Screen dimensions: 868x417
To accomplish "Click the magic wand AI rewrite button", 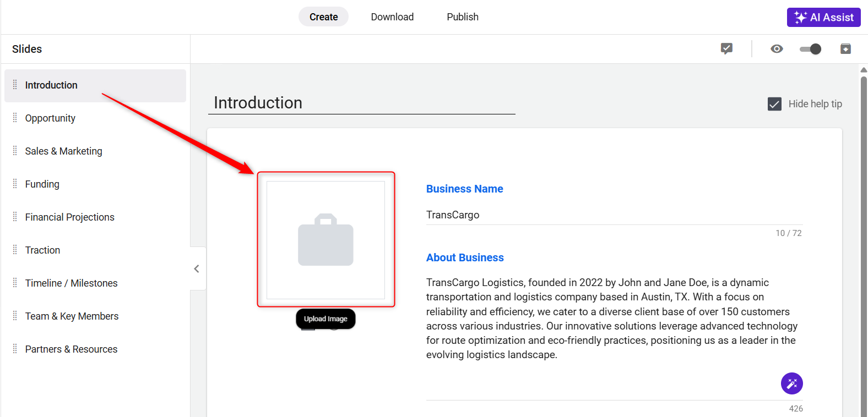I will (791, 383).
